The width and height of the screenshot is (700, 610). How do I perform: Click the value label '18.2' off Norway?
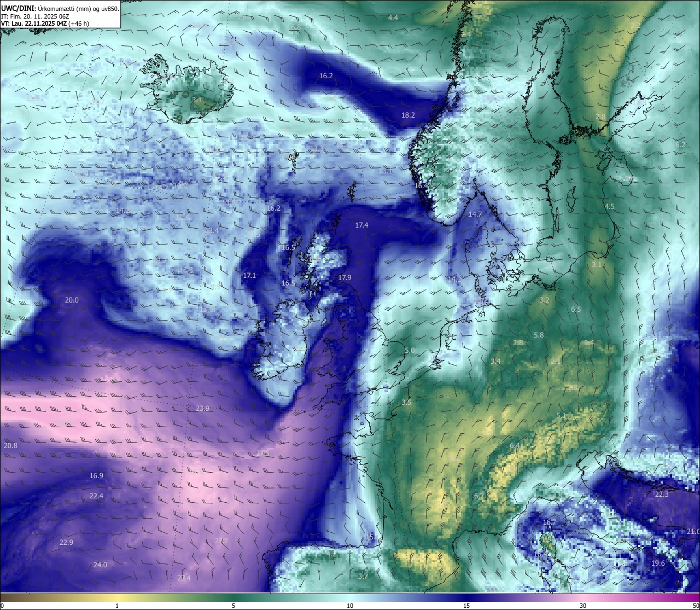click(408, 115)
